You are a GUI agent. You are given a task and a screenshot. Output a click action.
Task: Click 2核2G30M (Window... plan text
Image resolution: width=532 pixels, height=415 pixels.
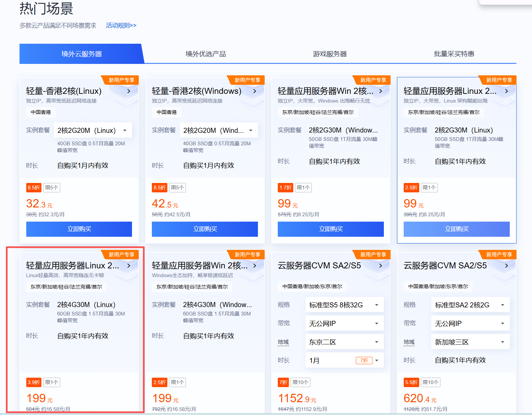click(343, 130)
